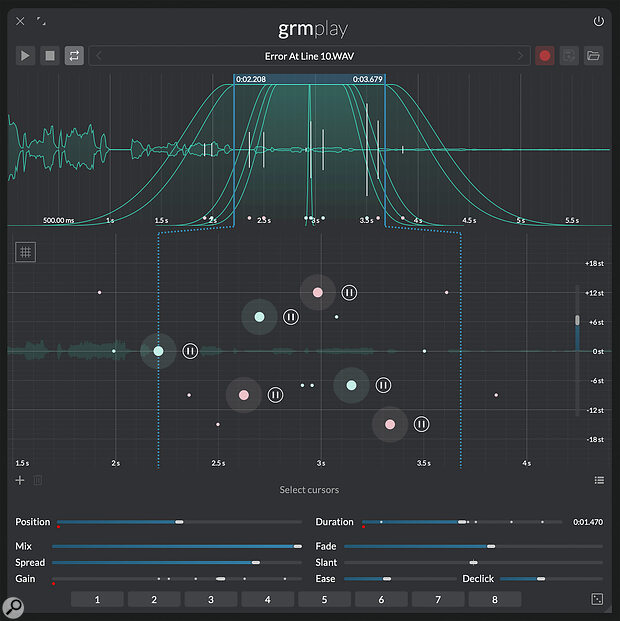Start playback with the play button
Viewport: 620px width, 621px height.
25,56
